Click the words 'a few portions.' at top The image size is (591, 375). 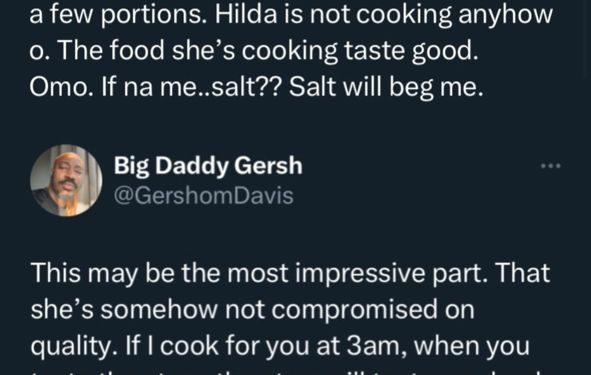118,15
